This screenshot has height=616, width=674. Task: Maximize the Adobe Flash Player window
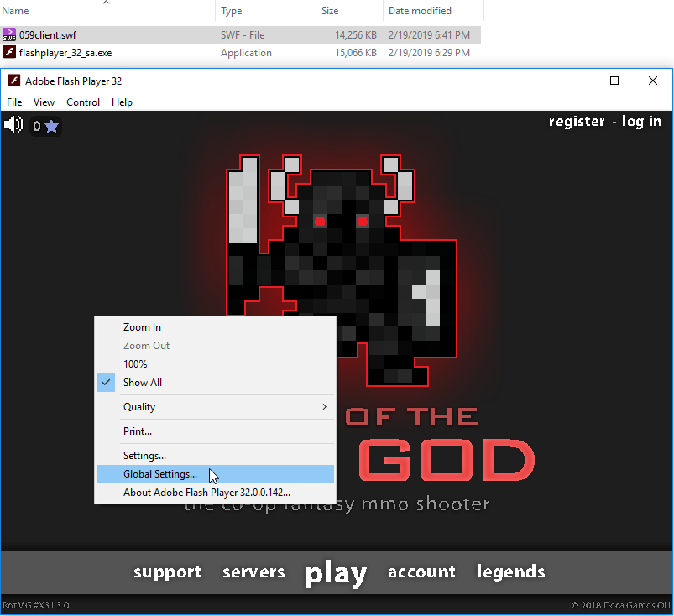pyautogui.click(x=614, y=81)
